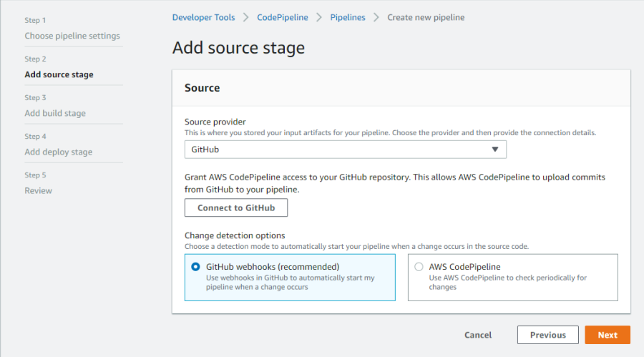The width and height of the screenshot is (644, 357).
Task: Click the 'Source provider' label
Action: point(215,122)
